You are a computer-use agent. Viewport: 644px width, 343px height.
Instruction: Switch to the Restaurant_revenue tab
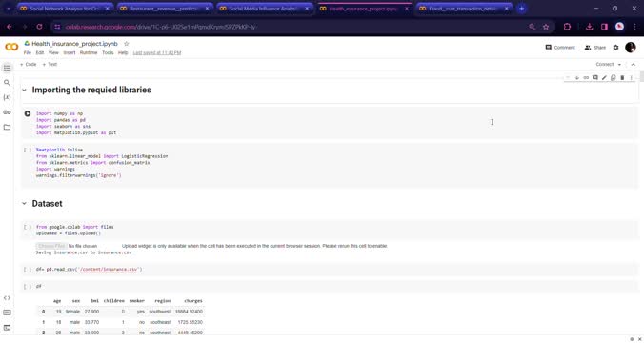click(x=164, y=9)
